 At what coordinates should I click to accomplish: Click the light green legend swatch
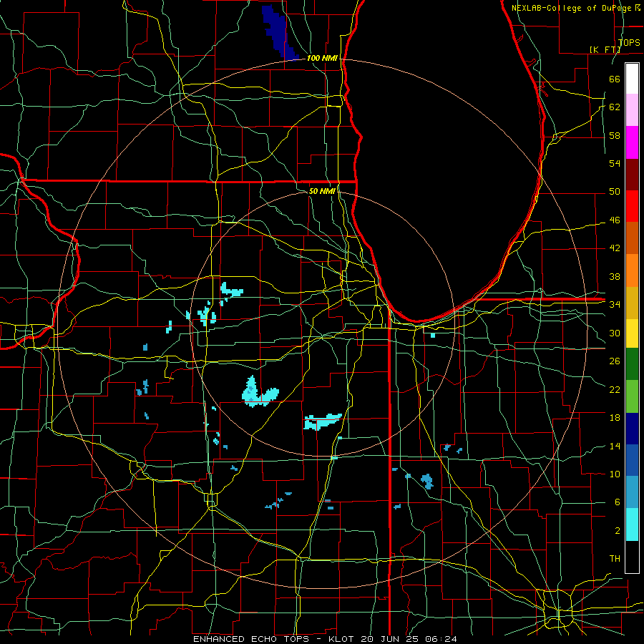click(632, 396)
